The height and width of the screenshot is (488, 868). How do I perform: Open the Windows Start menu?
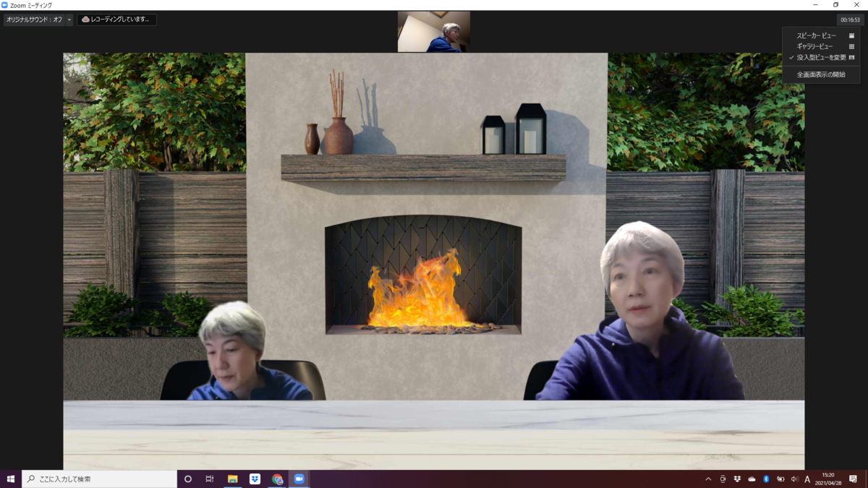coord(11,479)
